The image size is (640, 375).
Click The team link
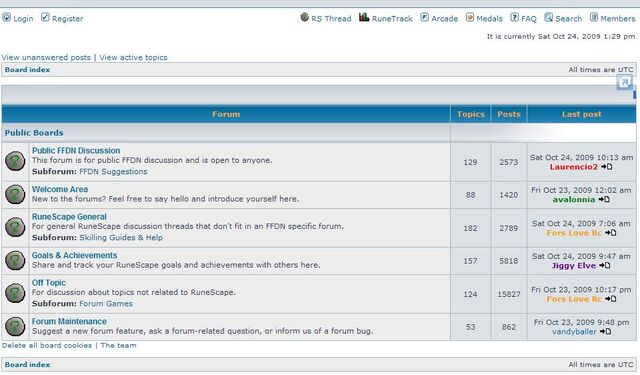coord(118,346)
